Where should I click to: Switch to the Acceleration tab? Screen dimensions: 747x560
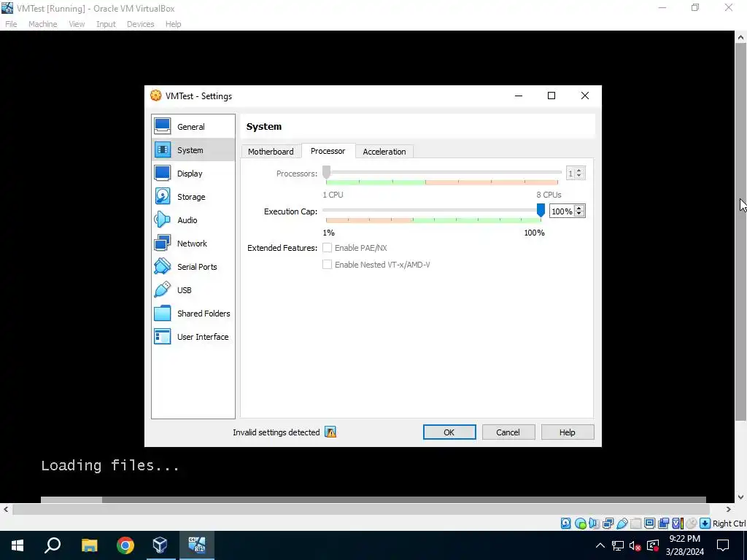tap(384, 152)
